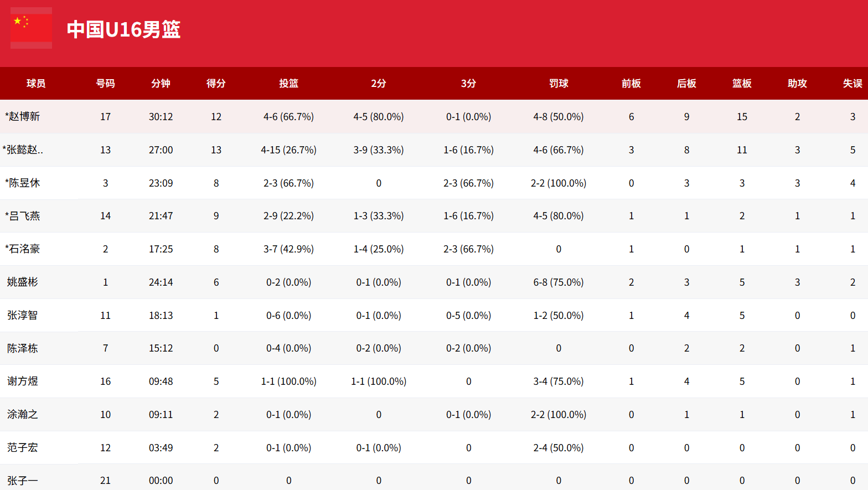This screenshot has height=490, width=868.
Task: Click minutes value 21:47
Action: click(161, 216)
